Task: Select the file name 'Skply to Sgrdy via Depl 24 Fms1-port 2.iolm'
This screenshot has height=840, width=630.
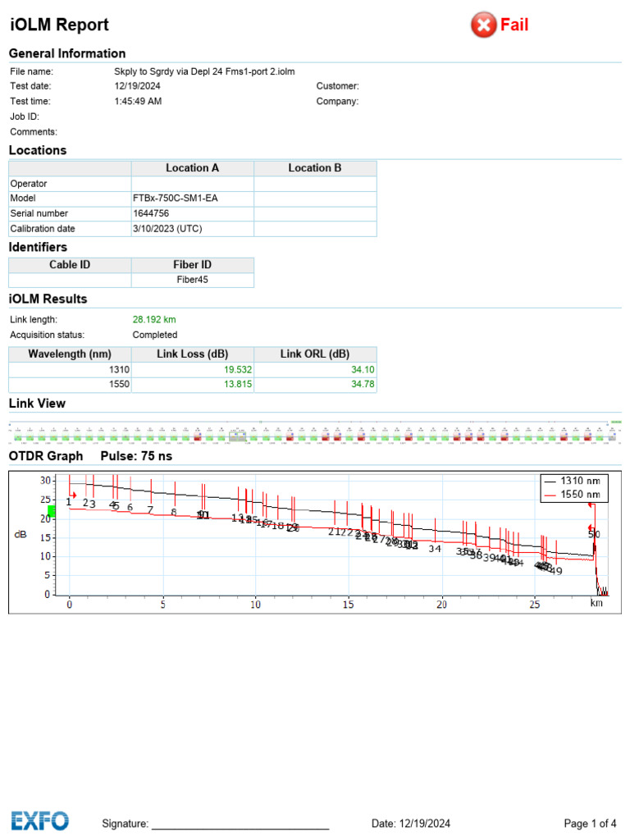Action: coord(204,71)
